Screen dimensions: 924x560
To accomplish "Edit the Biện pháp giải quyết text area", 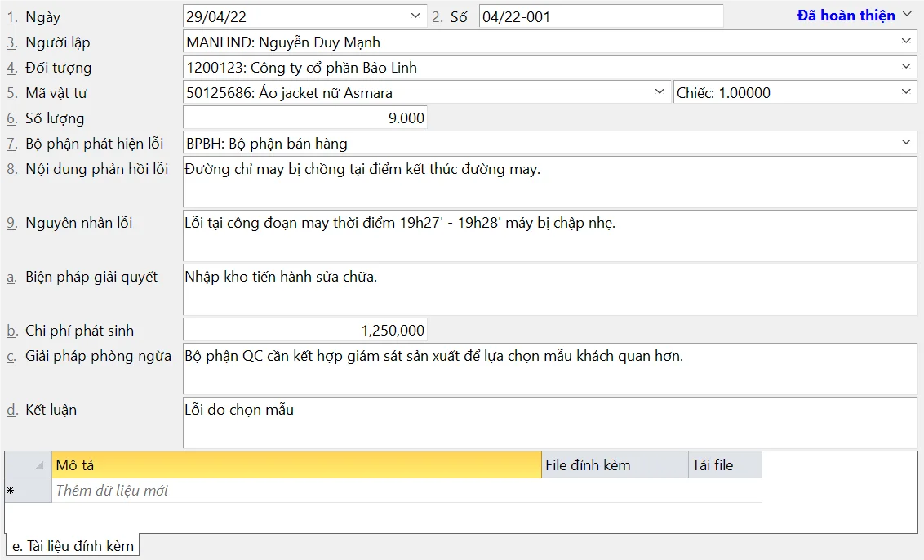I will 550,291.
